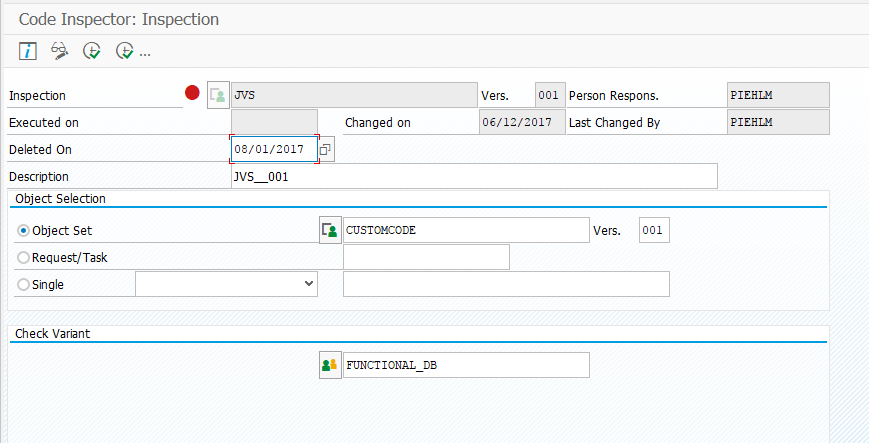This screenshot has width=869, height=443.
Task: Click the Execute icon followed by ellipsis
Action: pos(125,51)
